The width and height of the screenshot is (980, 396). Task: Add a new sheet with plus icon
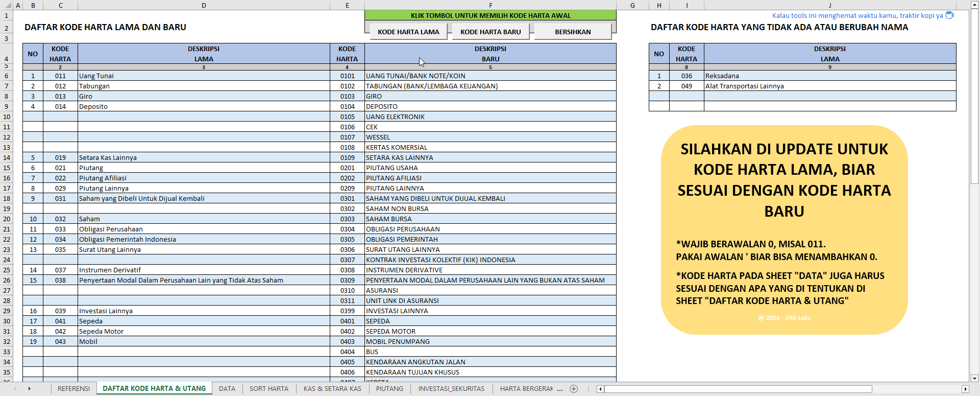coord(574,389)
